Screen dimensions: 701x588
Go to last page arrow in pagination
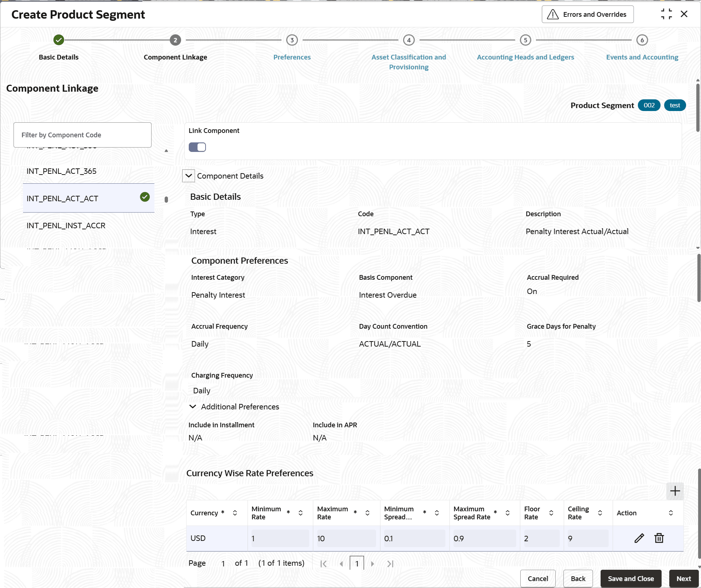(390, 564)
